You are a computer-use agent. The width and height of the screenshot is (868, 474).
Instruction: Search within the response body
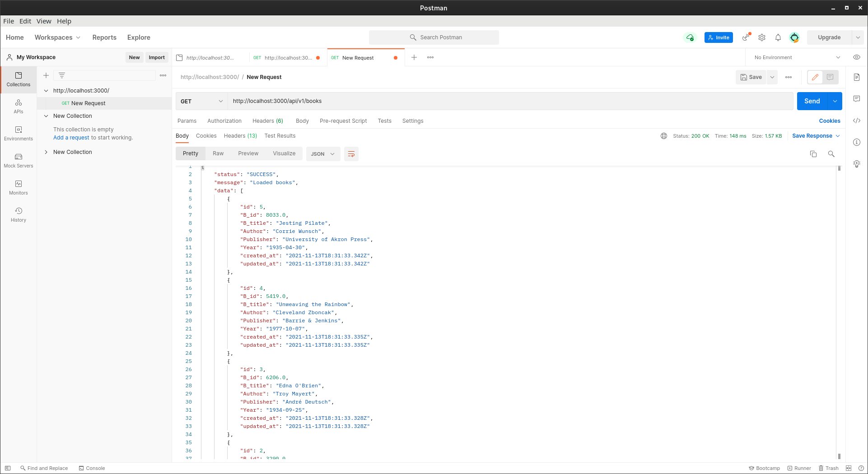(x=831, y=154)
